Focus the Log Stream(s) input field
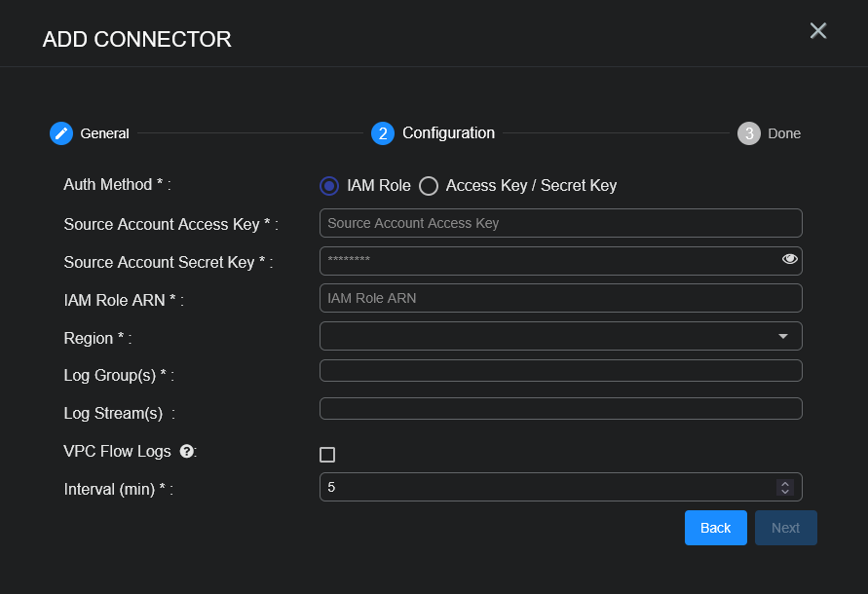 (560, 409)
